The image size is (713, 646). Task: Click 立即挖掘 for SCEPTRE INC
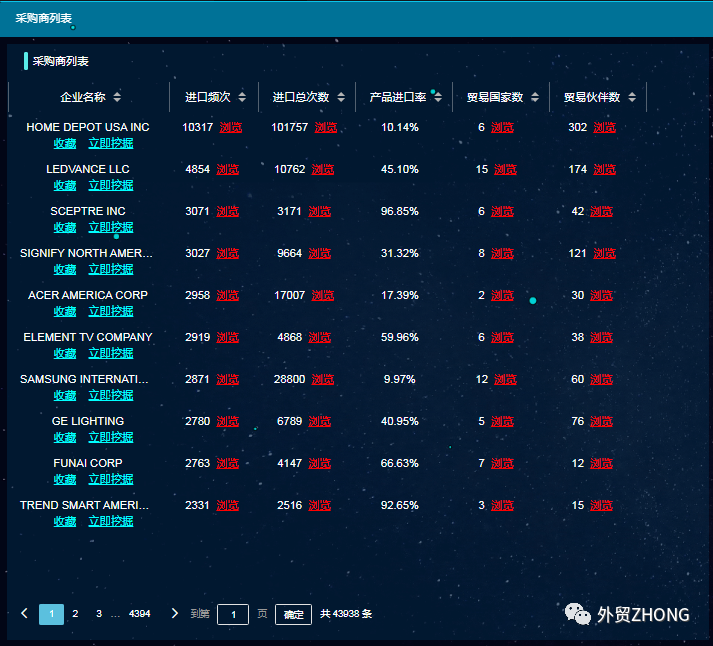point(111,227)
